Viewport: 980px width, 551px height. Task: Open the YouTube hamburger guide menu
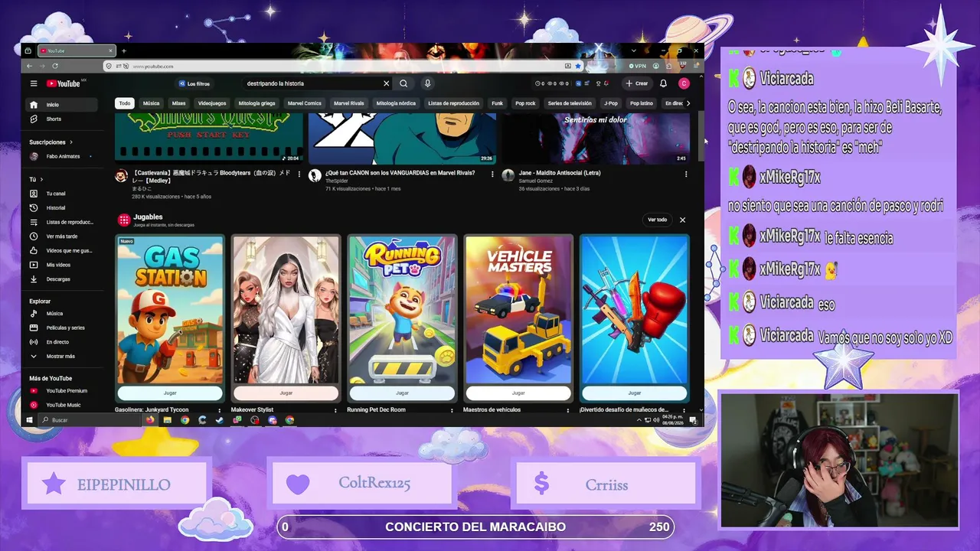coord(34,83)
